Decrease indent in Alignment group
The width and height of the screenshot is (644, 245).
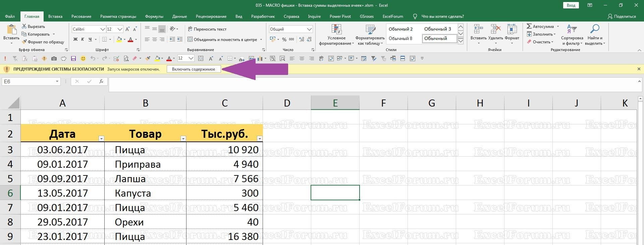[x=172, y=39]
